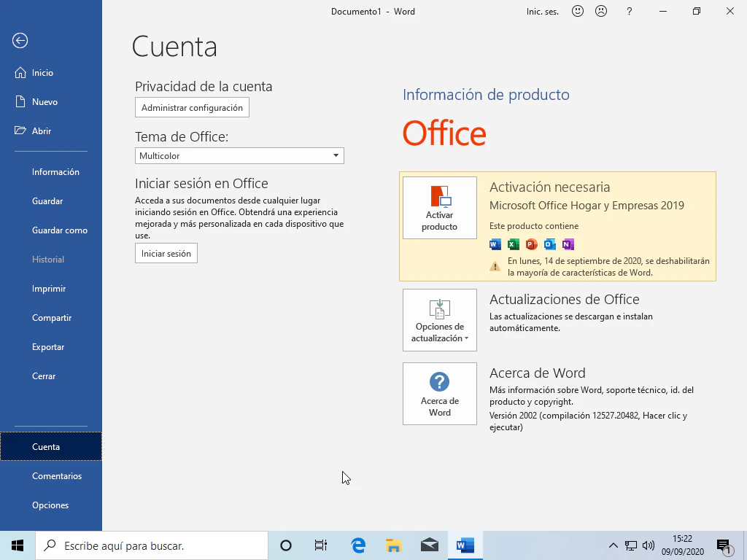
Task: Select Nuevo in the sidebar menu
Action: tap(44, 102)
